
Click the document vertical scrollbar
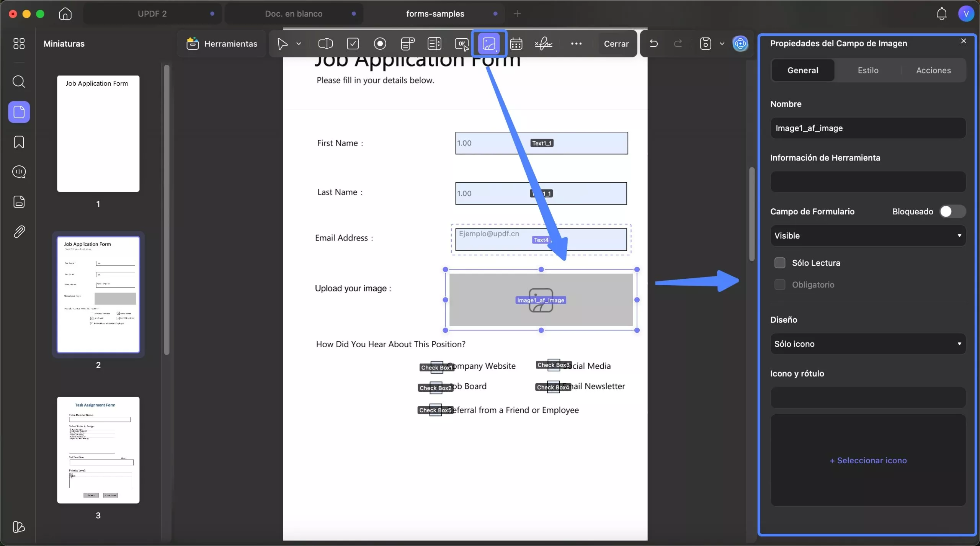pos(751,214)
